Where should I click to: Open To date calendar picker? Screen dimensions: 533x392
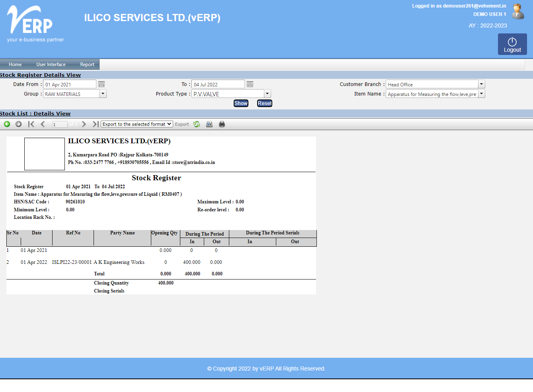click(250, 84)
